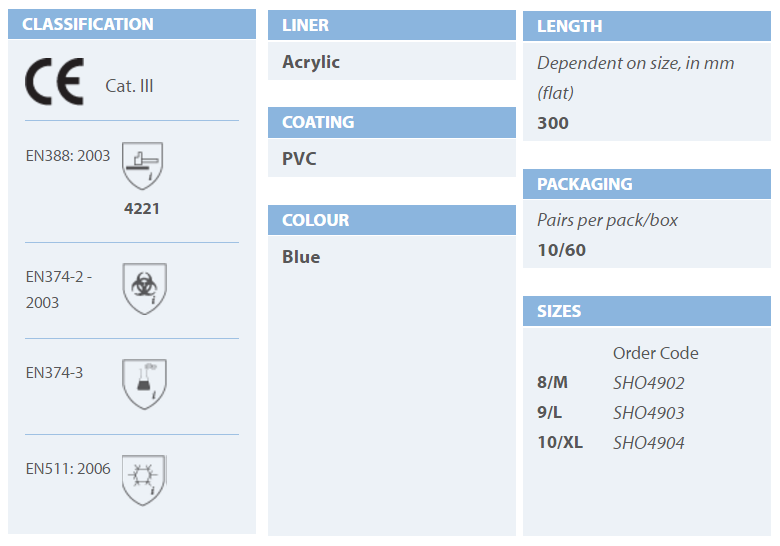Image resolution: width=780 pixels, height=546 pixels.
Task: Click the EN374-3 chemical flask shield icon
Action: pos(145,384)
